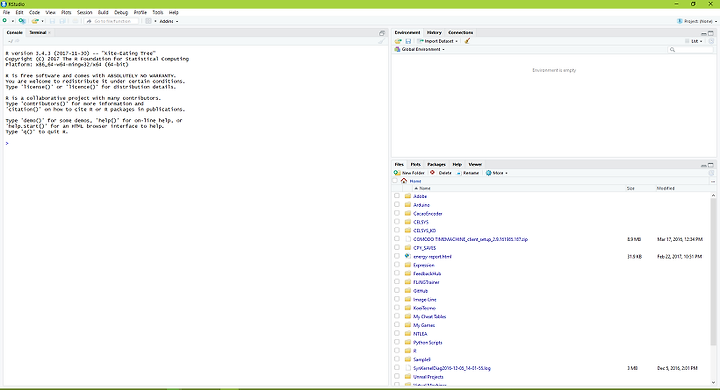Click the Save all documents icon
This screenshot has height=390, width=720.
click(62, 21)
